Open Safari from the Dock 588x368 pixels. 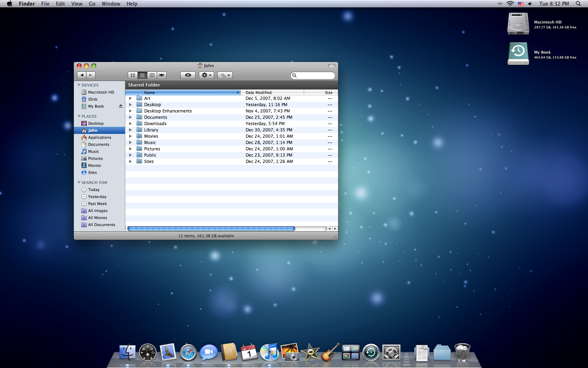pos(188,352)
